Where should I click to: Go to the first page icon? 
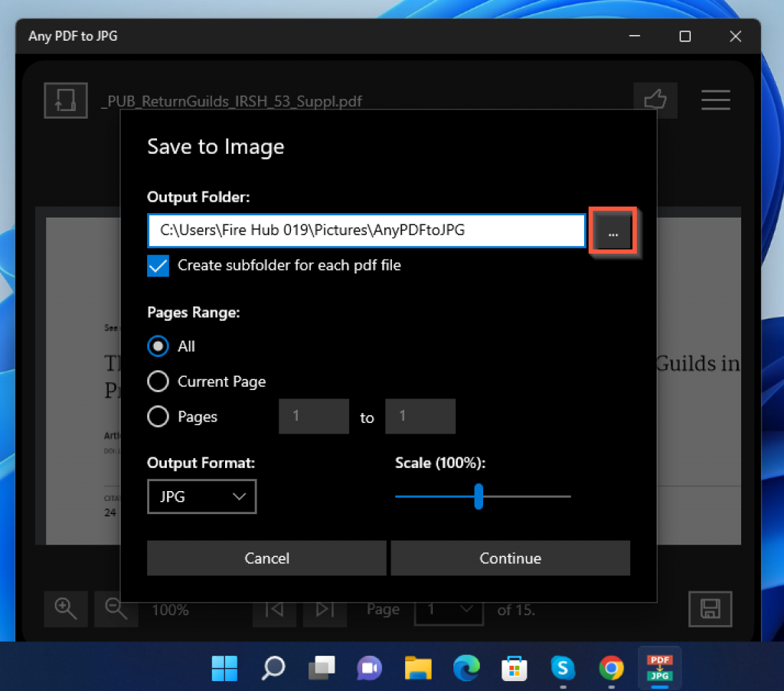275,609
